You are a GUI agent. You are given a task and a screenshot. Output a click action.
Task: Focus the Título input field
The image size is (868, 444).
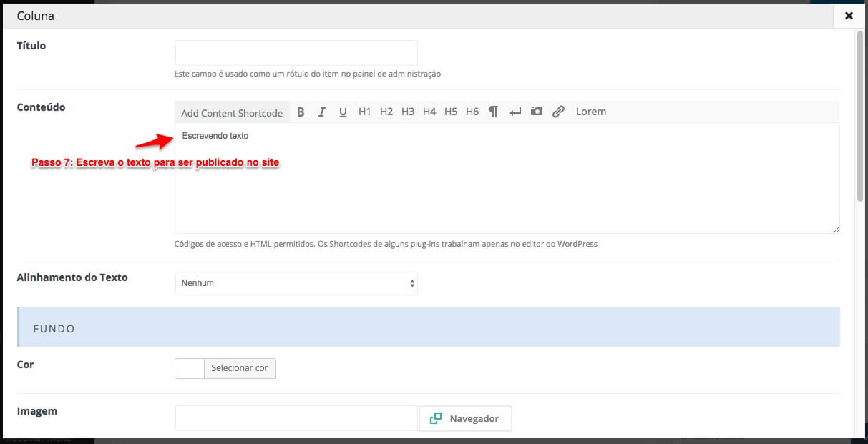[x=296, y=53]
